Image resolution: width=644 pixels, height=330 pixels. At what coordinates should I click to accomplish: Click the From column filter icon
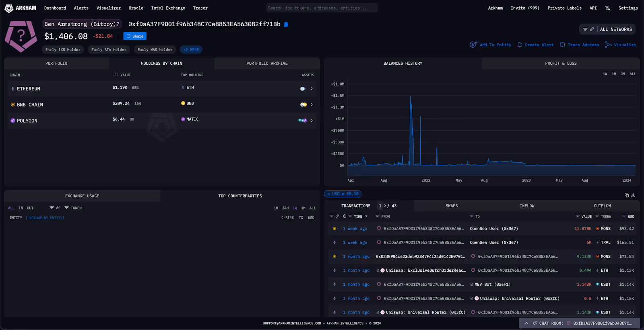point(378,216)
